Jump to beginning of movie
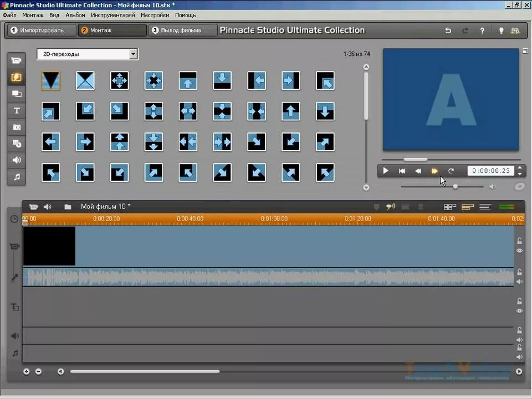The height and width of the screenshot is (399, 532). [x=402, y=171]
